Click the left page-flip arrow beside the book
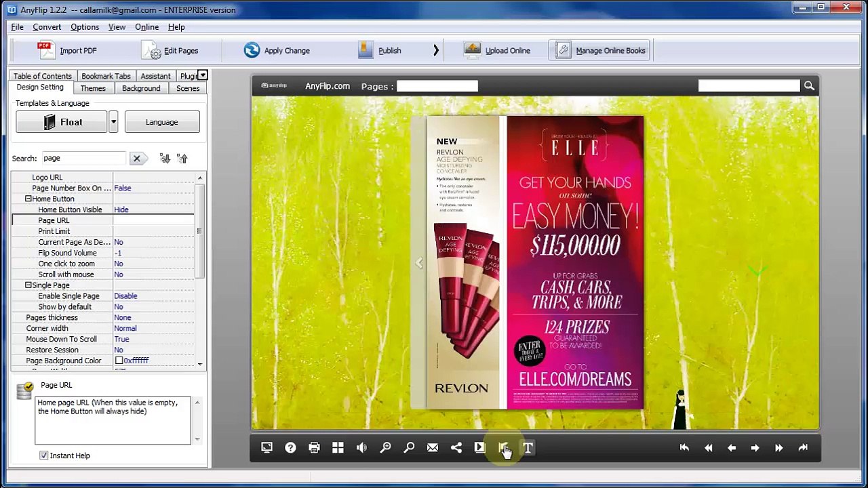 pyautogui.click(x=419, y=263)
